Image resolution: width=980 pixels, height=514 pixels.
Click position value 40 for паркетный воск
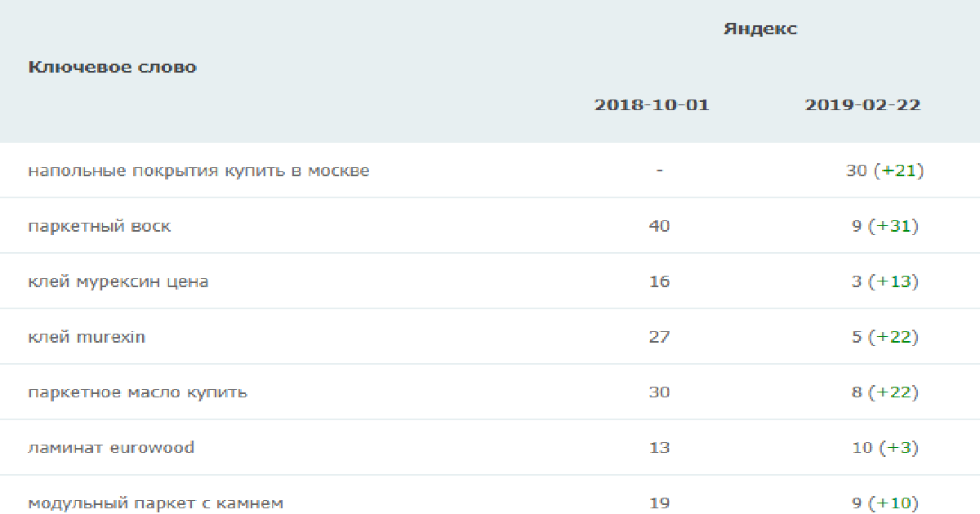click(659, 226)
